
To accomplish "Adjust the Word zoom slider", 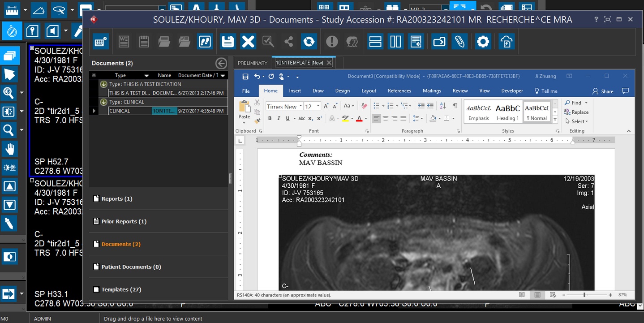I will [x=584, y=295].
